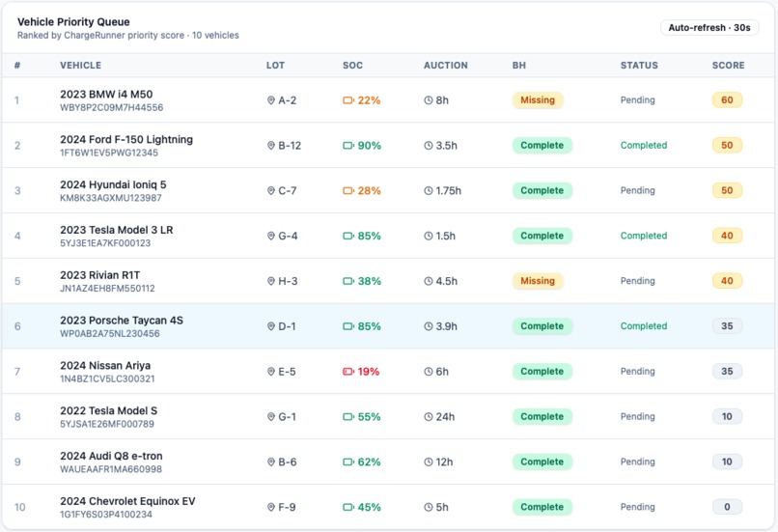The image size is (778, 532).
Task: Click 3.9h auction time for Porsche Taycan
Action: coord(446,326)
